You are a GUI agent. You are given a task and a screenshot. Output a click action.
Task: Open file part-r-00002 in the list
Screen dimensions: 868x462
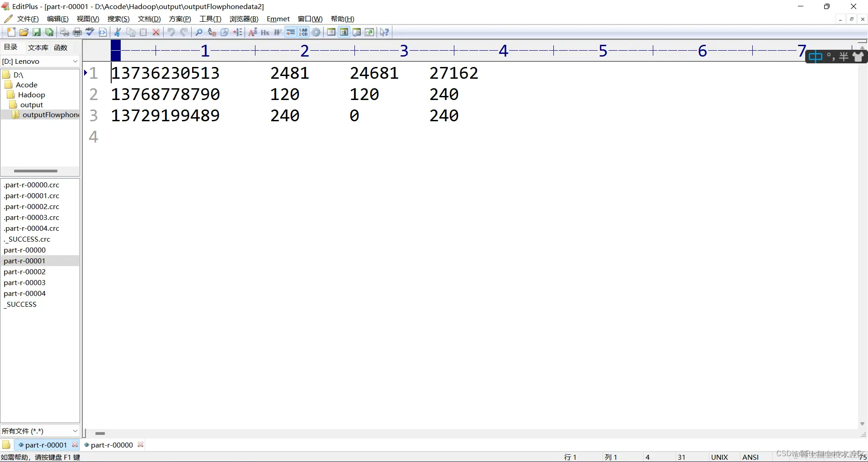tap(24, 271)
